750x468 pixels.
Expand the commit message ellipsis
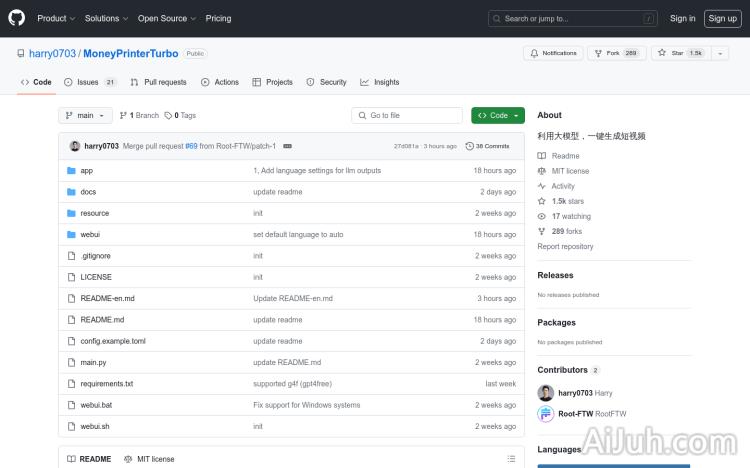288,146
